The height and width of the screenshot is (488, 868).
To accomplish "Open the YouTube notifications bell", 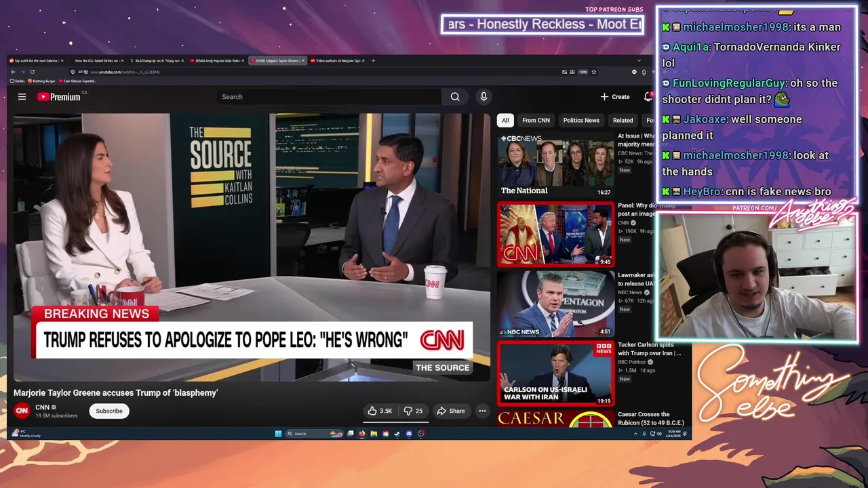I will tap(648, 97).
